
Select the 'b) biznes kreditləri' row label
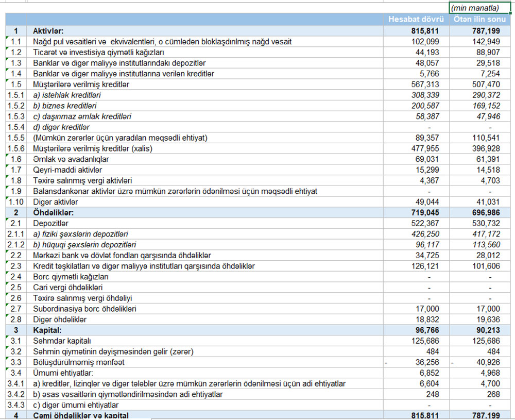pos(64,106)
